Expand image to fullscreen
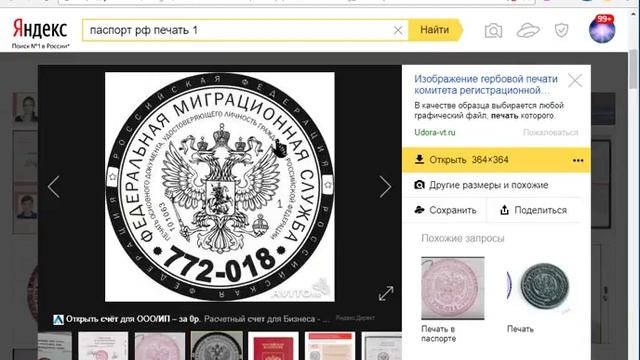 point(386,293)
